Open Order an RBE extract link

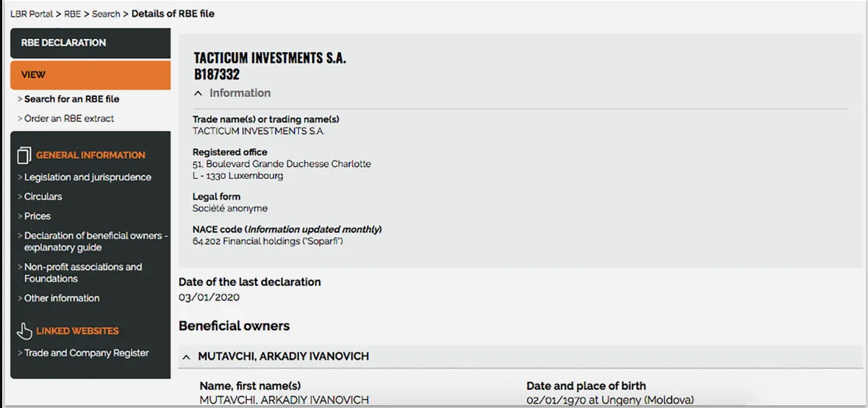coord(69,118)
